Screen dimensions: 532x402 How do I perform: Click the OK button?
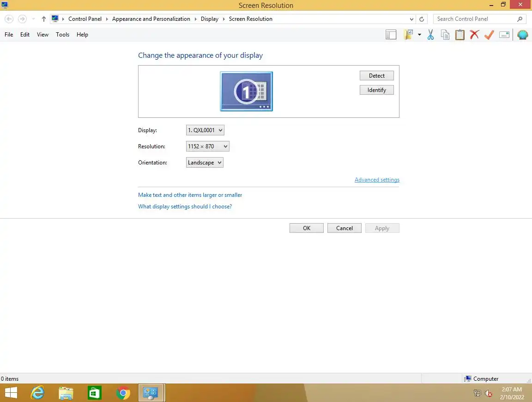306,228
